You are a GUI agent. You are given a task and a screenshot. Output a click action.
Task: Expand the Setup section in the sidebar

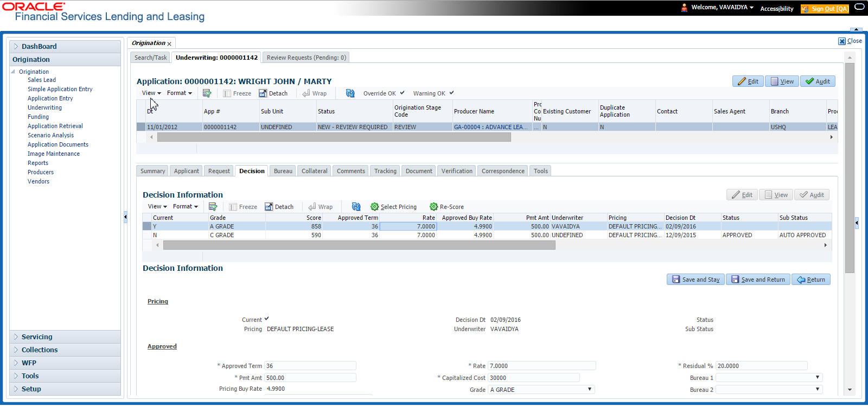tap(65, 389)
